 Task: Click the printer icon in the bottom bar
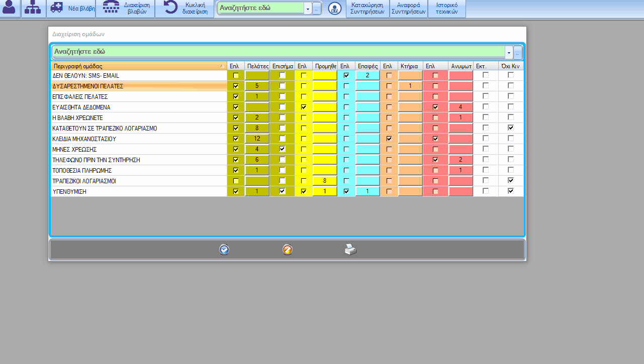(350, 250)
